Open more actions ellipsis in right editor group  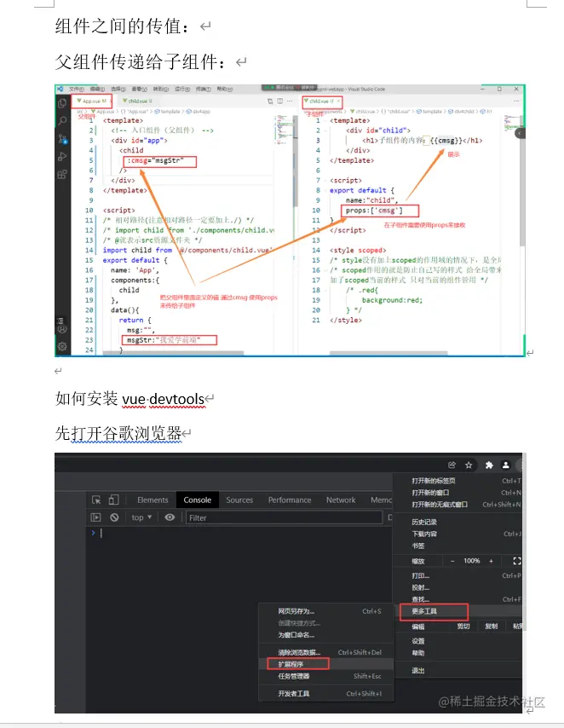(x=516, y=101)
